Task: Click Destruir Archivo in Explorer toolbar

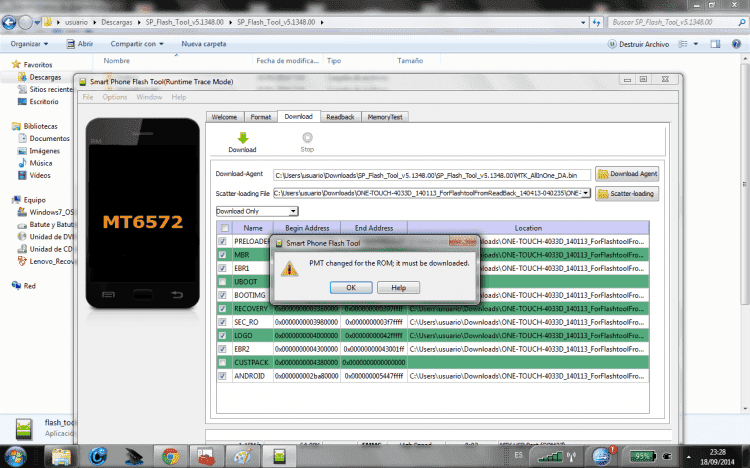Action: point(638,44)
